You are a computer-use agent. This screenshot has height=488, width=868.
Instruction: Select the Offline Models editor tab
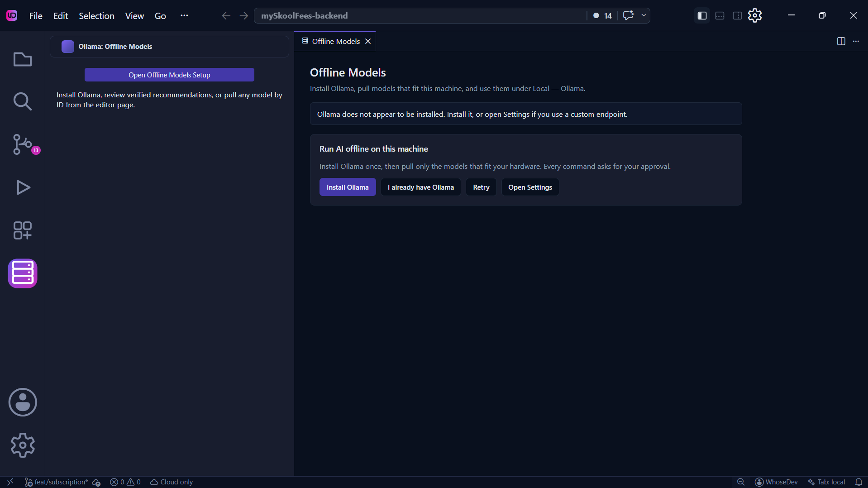tap(335, 41)
